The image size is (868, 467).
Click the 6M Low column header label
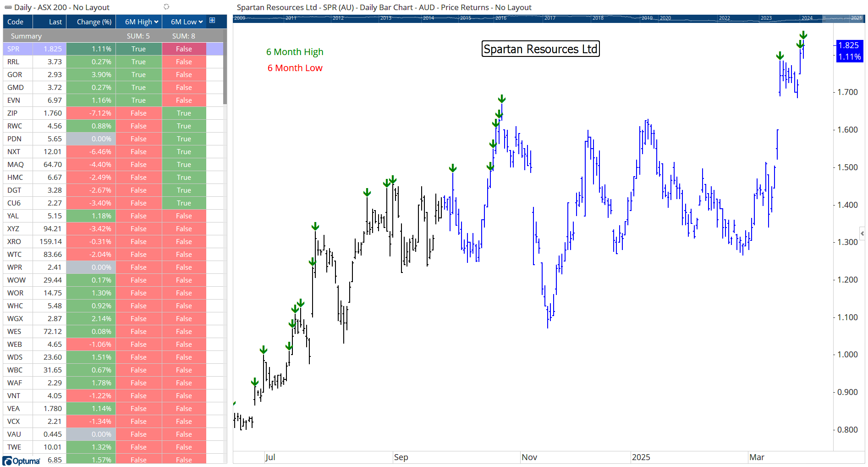[x=184, y=22]
